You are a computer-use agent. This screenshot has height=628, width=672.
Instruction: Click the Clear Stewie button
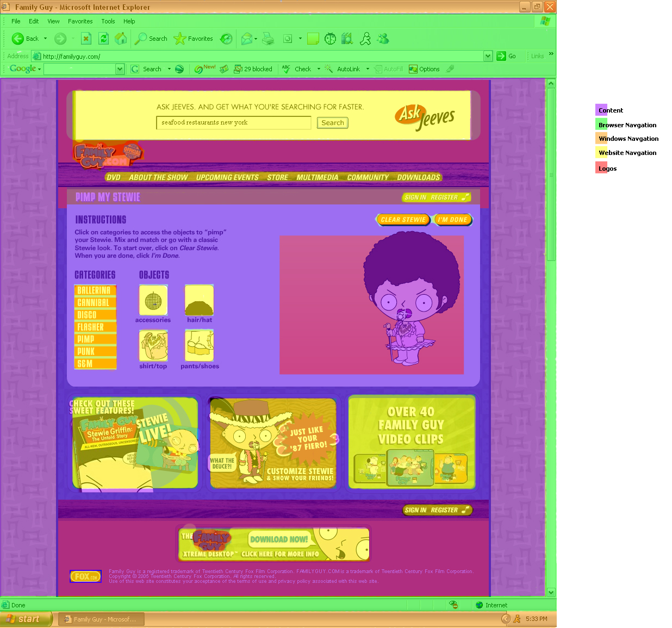403,220
